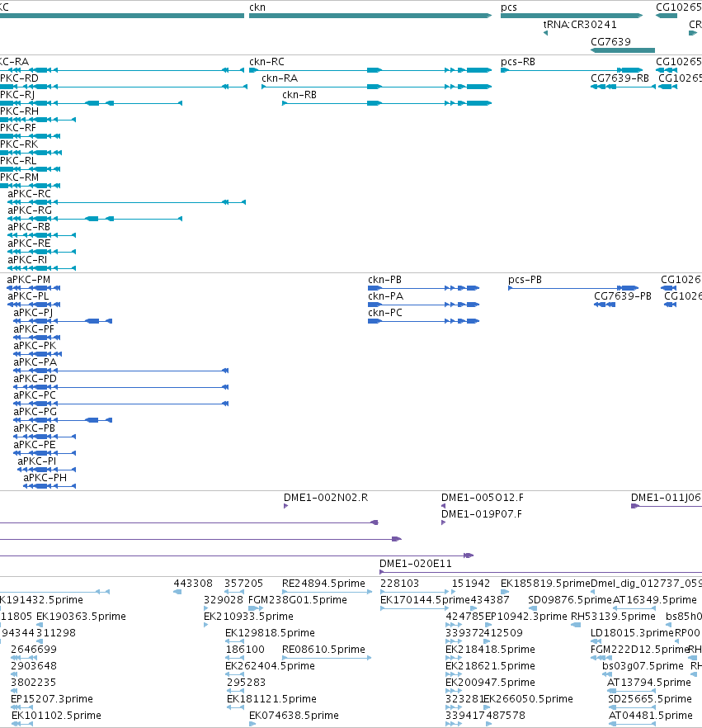Screen dimensions: 702x728
Task: Click the aPKC-RG transcript label
Action: pyautogui.click(x=30, y=210)
